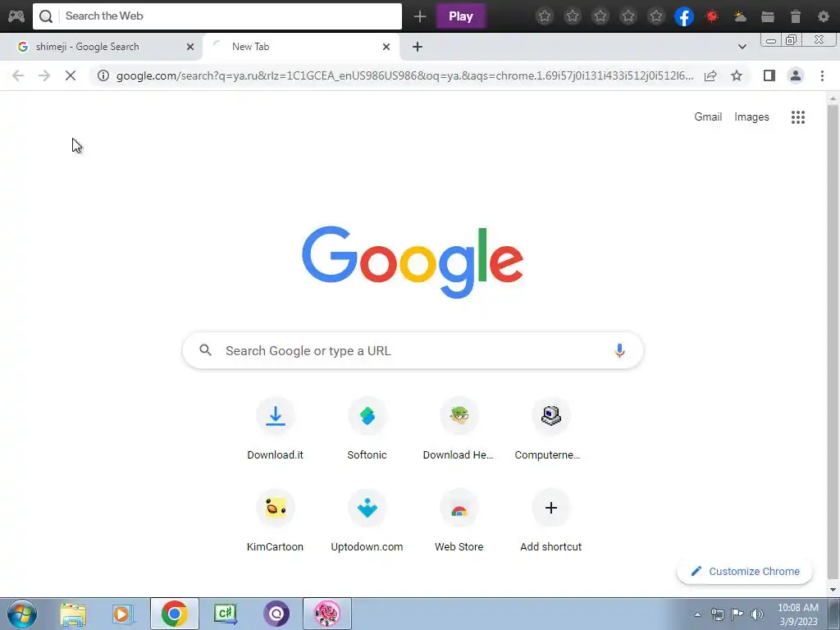Stop loading the page with X button
840x630 pixels.
(71, 75)
